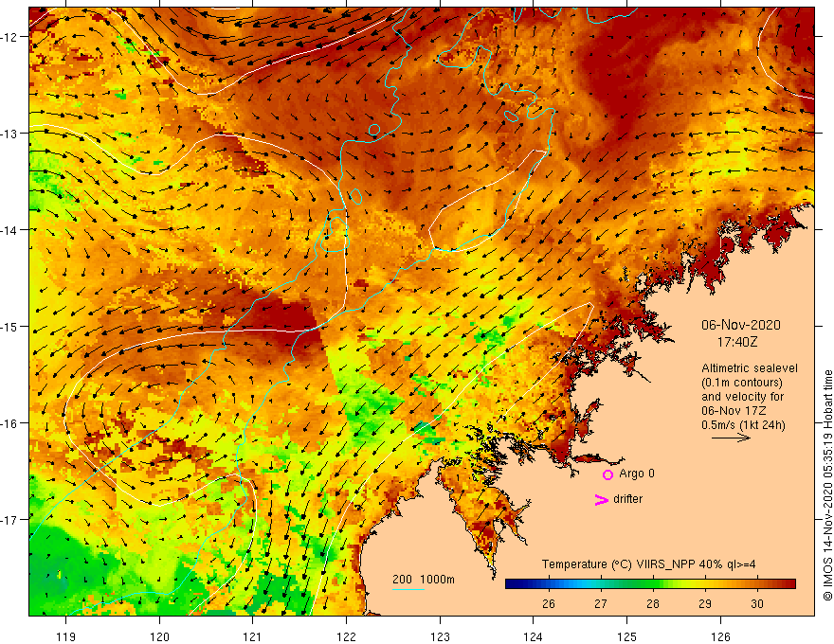Click the longitude axis label 125
The image size is (834, 644).
click(x=626, y=636)
